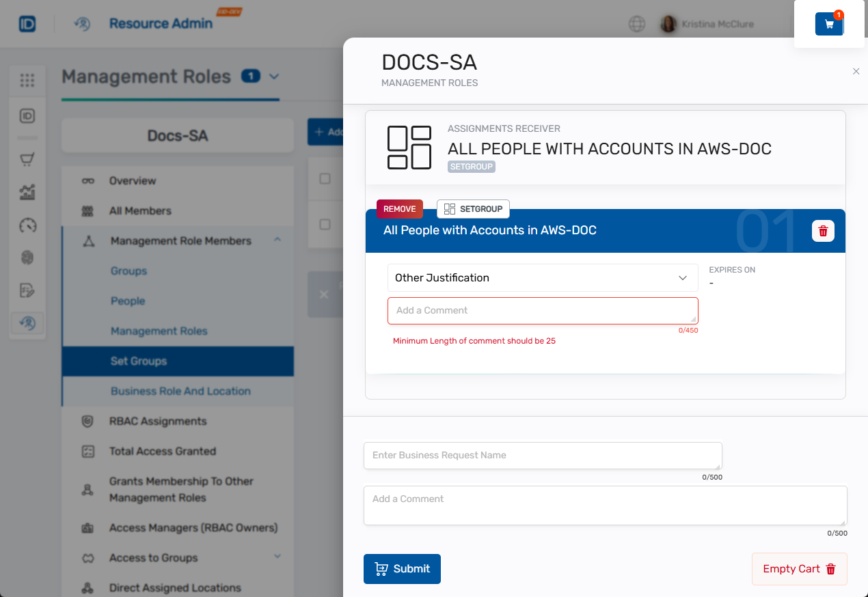The image size is (868, 597).
Task: Click the analytics chart icon in sidebar
Action: [27, 193]
